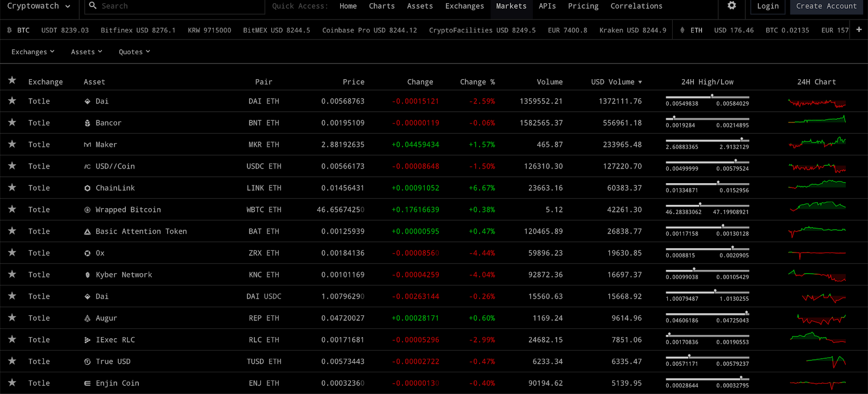Click the 0x asset icon
The image size is (868, 394).
tap(87, 253)
